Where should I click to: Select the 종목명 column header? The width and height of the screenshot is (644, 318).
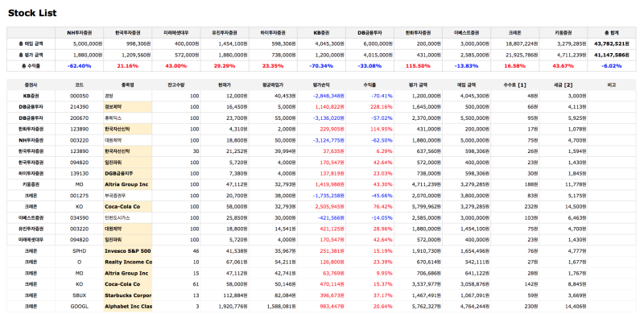pyautogui.click(x=128, y=85)
